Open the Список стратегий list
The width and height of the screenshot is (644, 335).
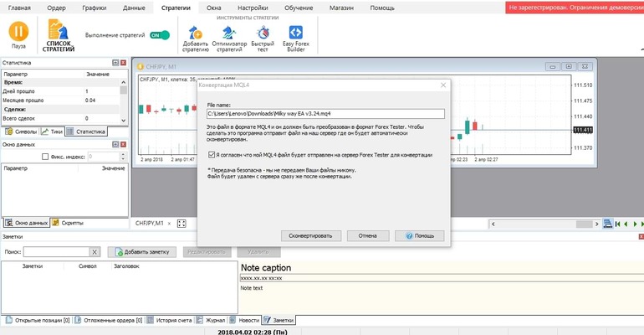(x=59, y=36)
